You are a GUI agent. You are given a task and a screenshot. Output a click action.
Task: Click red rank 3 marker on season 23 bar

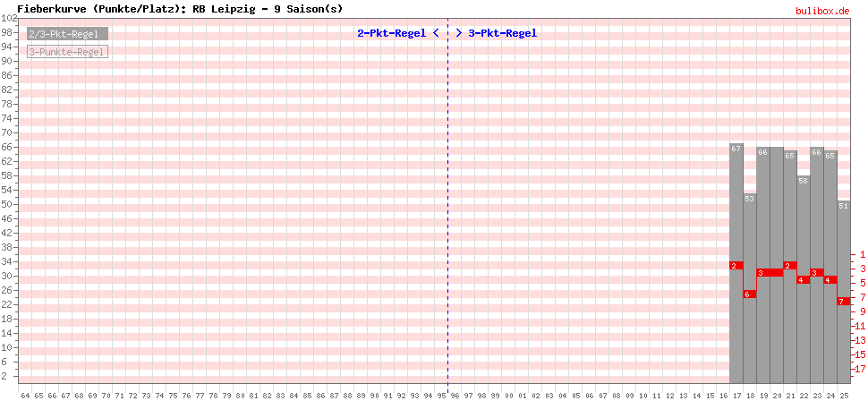tap(816, 273)
